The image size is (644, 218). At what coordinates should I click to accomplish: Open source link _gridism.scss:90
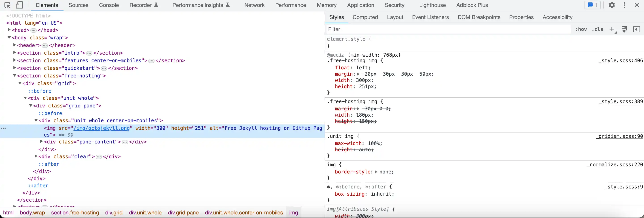coord(619,136)
